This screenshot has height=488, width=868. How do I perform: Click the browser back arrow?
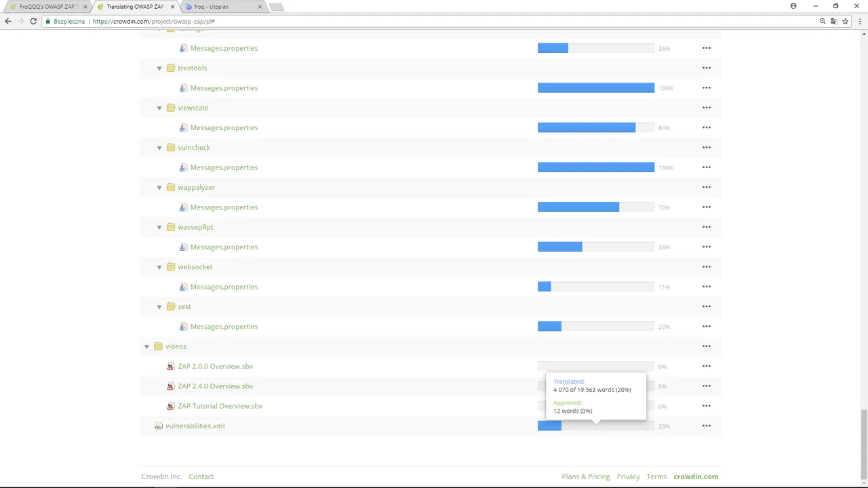click(8, 21)
